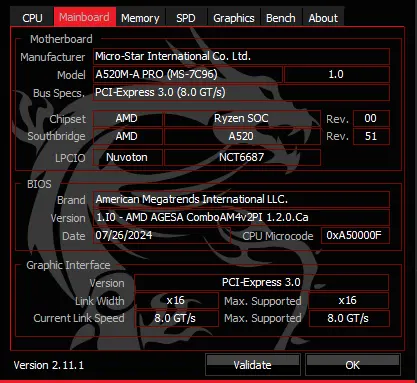Click Current Link Speed 8.0 GT/s value
Image resolution: width=417 pixels, height=383 pixels.
tap(177, 318)
